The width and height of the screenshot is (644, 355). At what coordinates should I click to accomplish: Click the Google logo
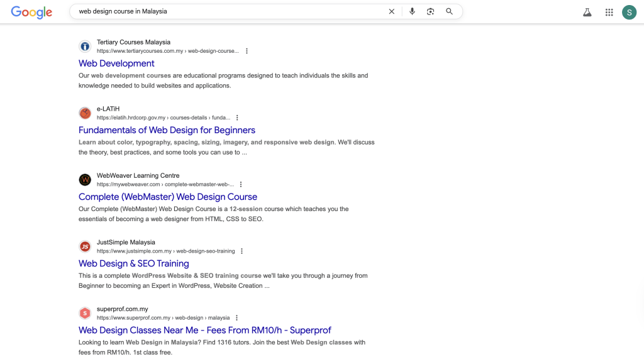pyautogui.click(x=31, y=12)
